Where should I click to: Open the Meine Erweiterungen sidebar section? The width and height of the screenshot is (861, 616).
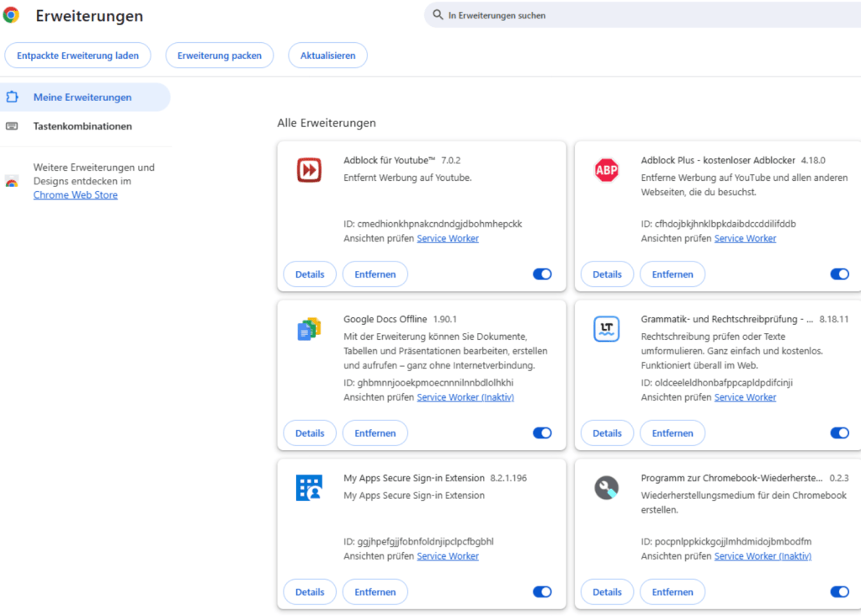tap(82, 98)
